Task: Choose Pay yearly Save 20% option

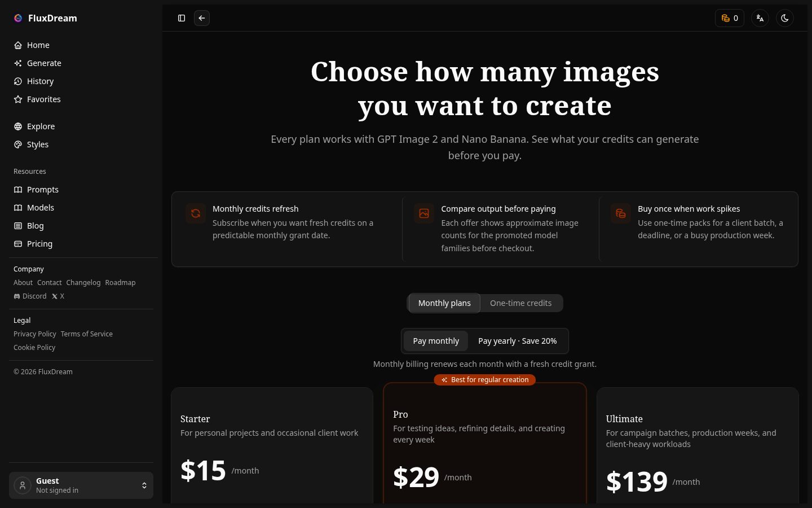Action: [518, 341]
